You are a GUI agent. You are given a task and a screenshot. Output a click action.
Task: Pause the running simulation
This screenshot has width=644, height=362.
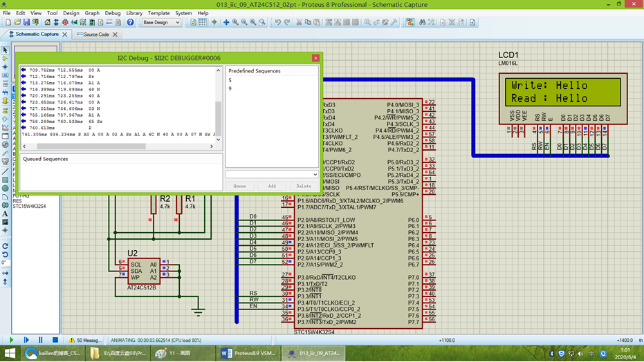(x=41, y=340)
